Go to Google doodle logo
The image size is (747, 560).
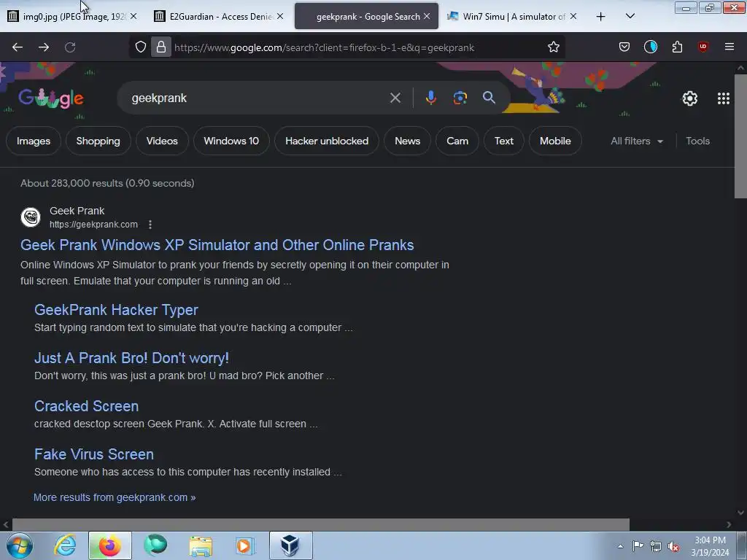tap(51, 98)
